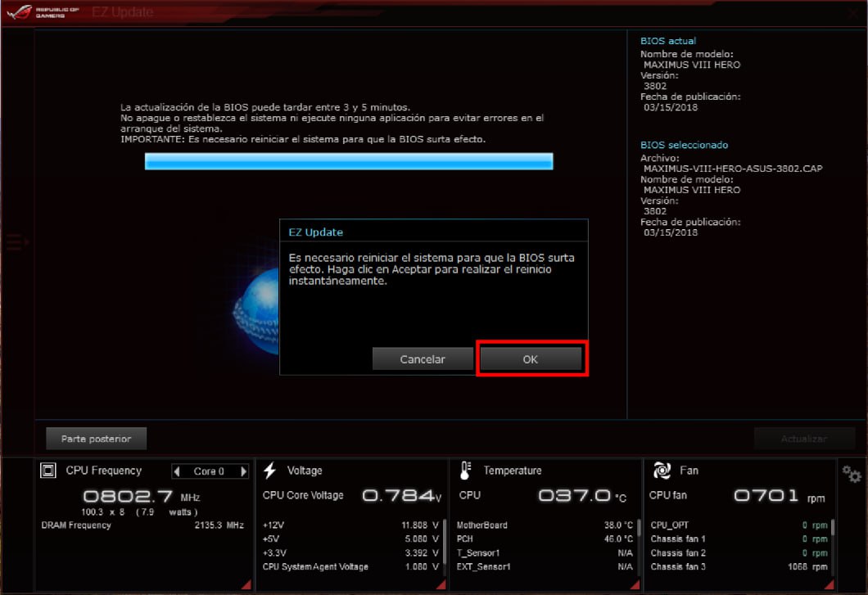The width and height of the screenshot is (868, 595).
Task: Click the Actualizar button
Action: tap(803, 439)
